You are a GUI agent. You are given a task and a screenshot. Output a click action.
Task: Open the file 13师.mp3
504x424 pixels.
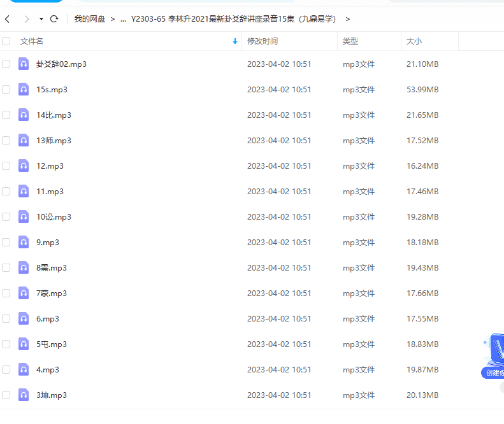click(x=54, y=141)
